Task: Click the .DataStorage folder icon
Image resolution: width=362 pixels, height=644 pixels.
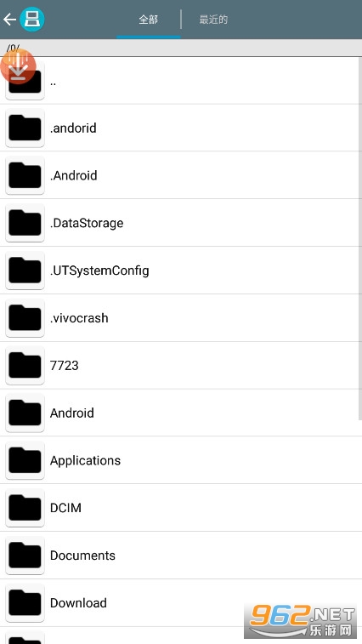Action: [x=25, y=223]
